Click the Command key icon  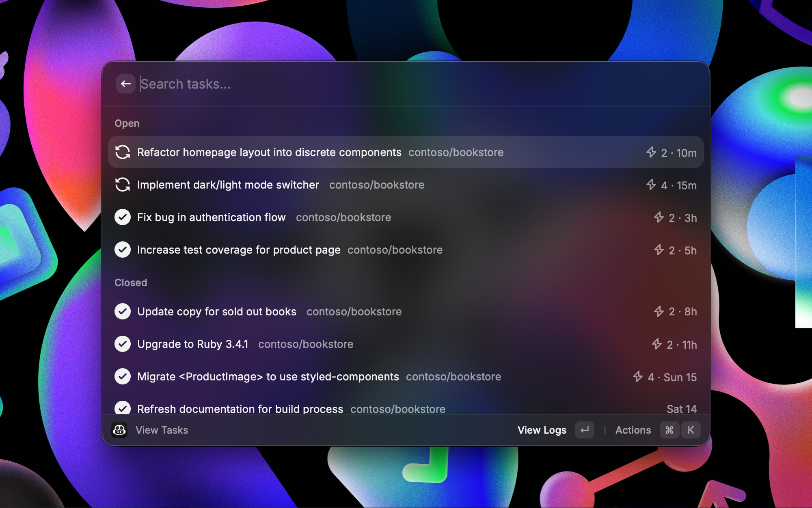(x=669, y=430)
